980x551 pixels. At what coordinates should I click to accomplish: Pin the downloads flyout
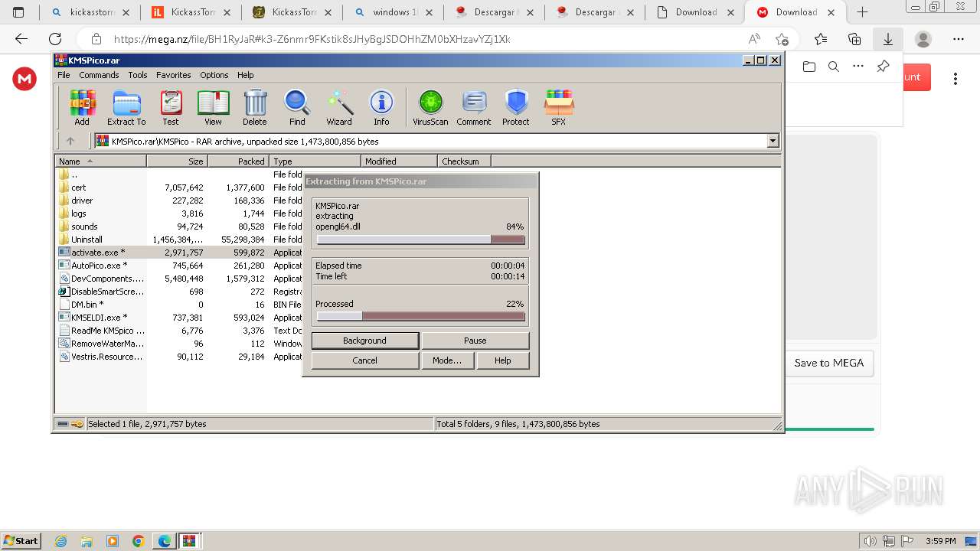coord(883,67)
